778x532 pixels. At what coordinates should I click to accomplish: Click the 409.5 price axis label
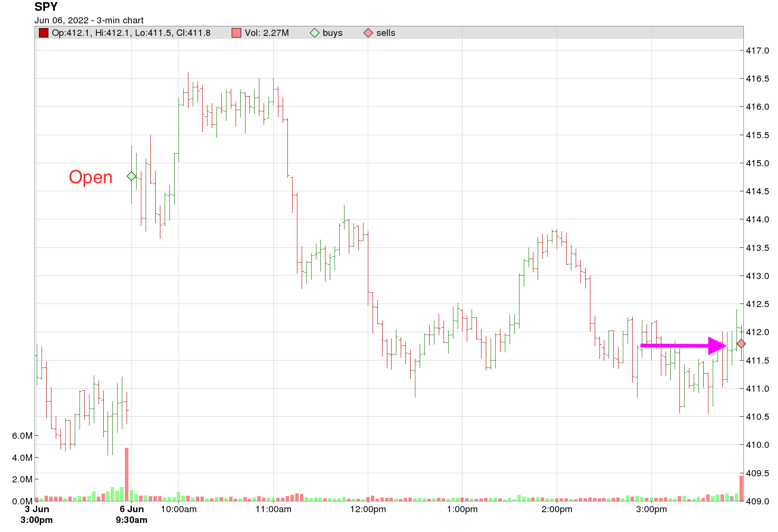coord(758,473)
